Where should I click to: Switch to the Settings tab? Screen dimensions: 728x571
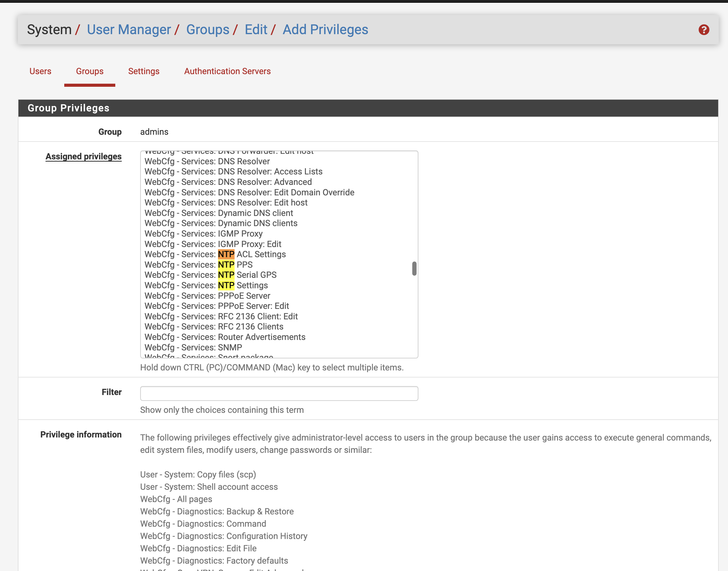(144, 71)
